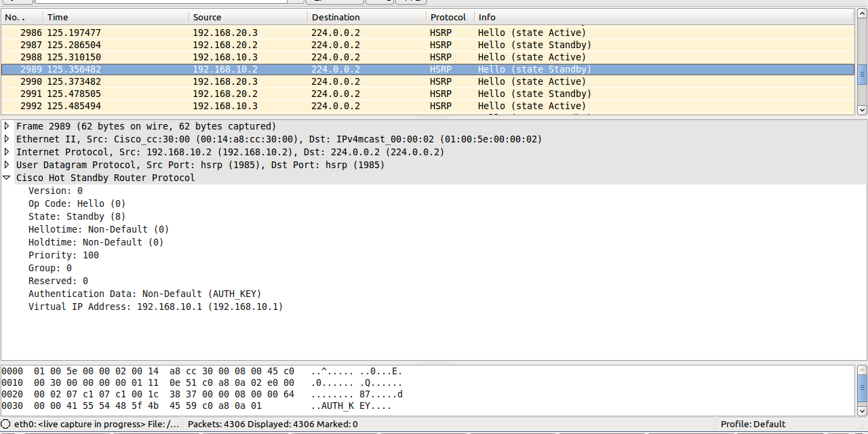Click hex dump row at offset 0020

tap(202, 394)
